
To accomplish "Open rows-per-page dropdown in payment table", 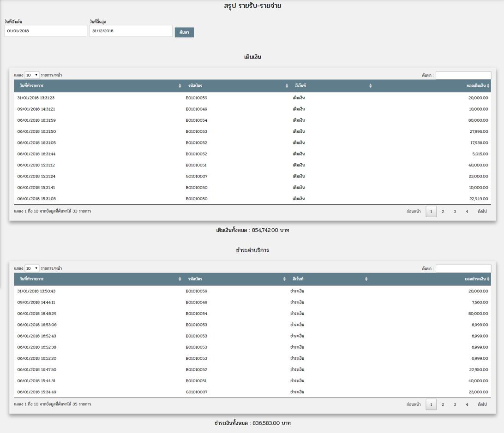I will (x=32, y=268).
